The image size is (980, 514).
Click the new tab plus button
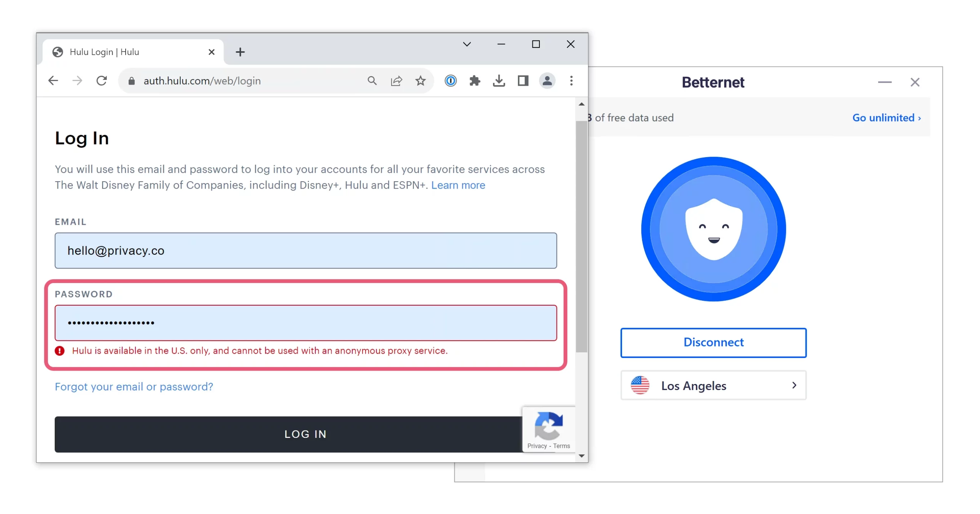240,52
